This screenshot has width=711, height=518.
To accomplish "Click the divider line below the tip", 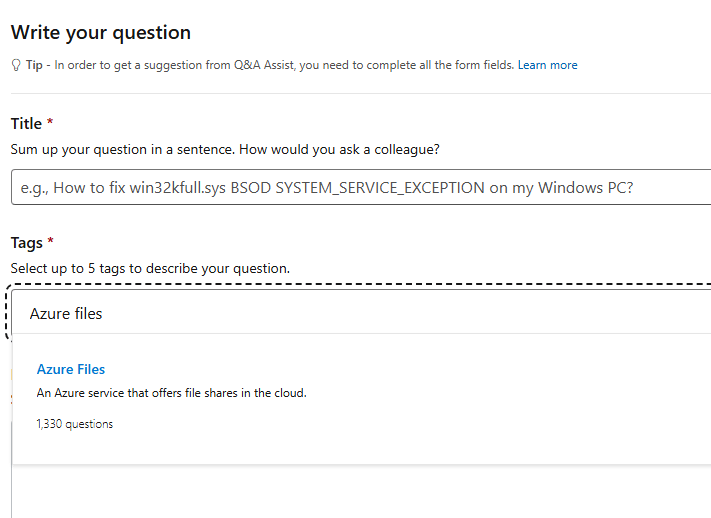I will [x=360, y=93].
